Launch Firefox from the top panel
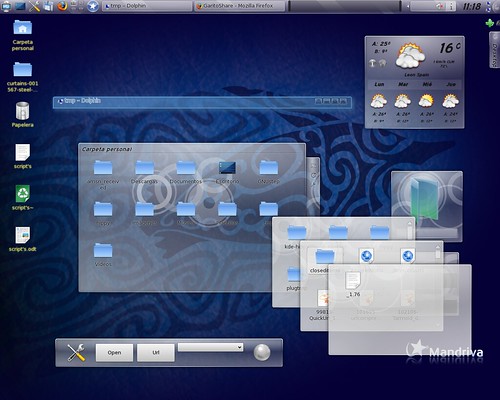The height and width of the screenshot is (400, 500). click(x=62, y=6)
